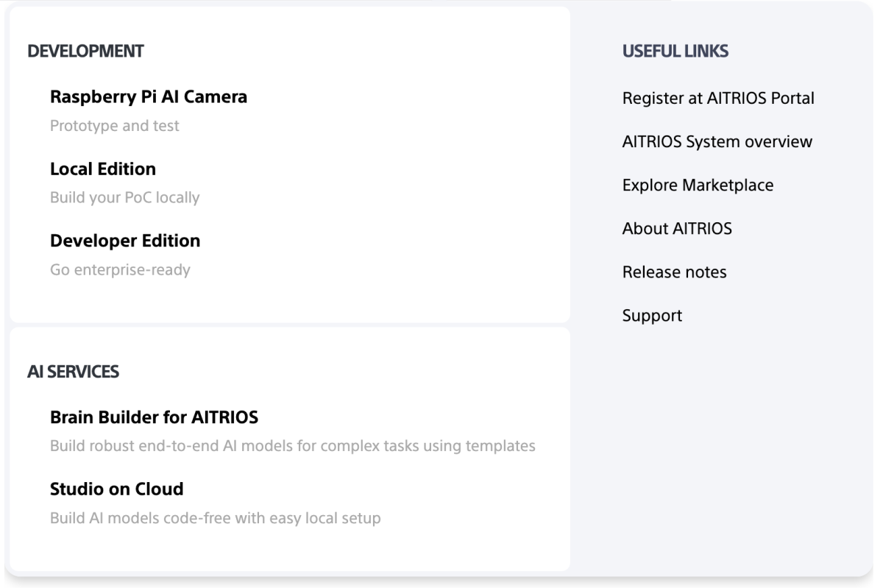Select the Developer Edition entry

coord(125,241)
